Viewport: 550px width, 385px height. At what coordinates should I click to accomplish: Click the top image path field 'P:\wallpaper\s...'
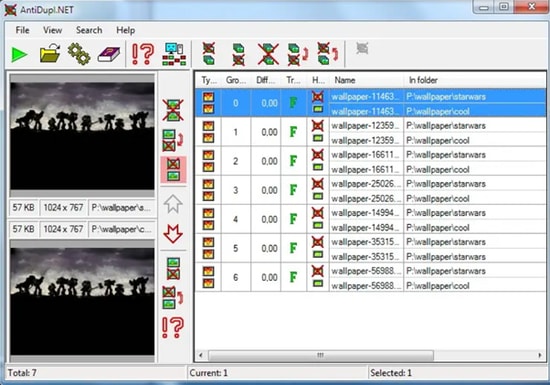tap(121, 208)
